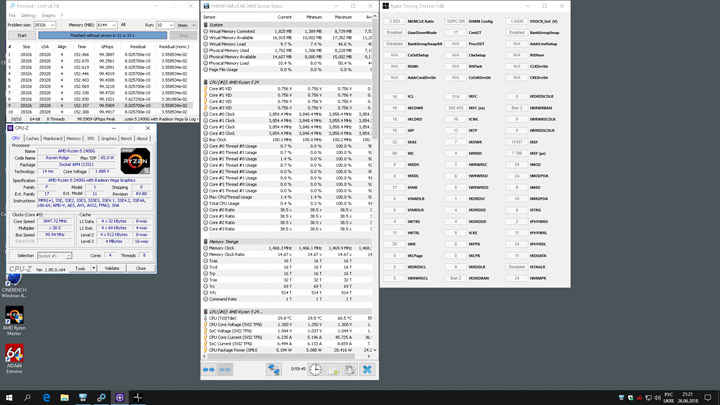Switch to About tab in CPU-Z
This screenshot has width=720, height=405.
pyautogui.click(x=142, y=138)
